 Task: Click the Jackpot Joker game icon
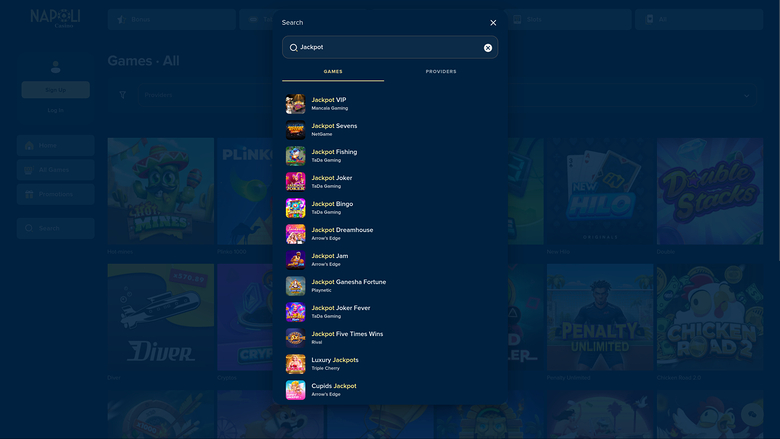(295, 182)
